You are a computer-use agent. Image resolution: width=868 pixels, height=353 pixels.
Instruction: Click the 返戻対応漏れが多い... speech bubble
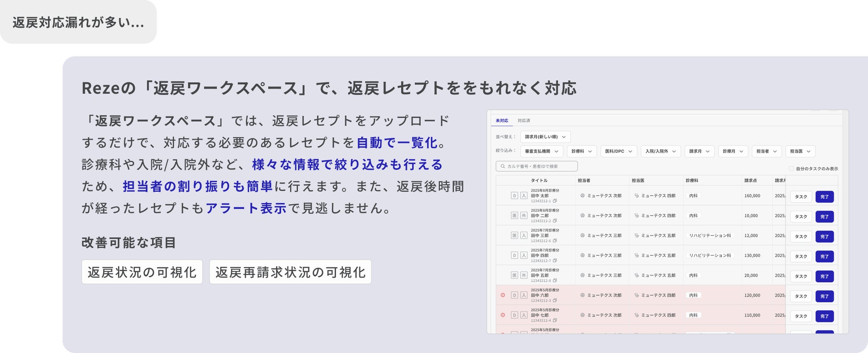[78, 22]
